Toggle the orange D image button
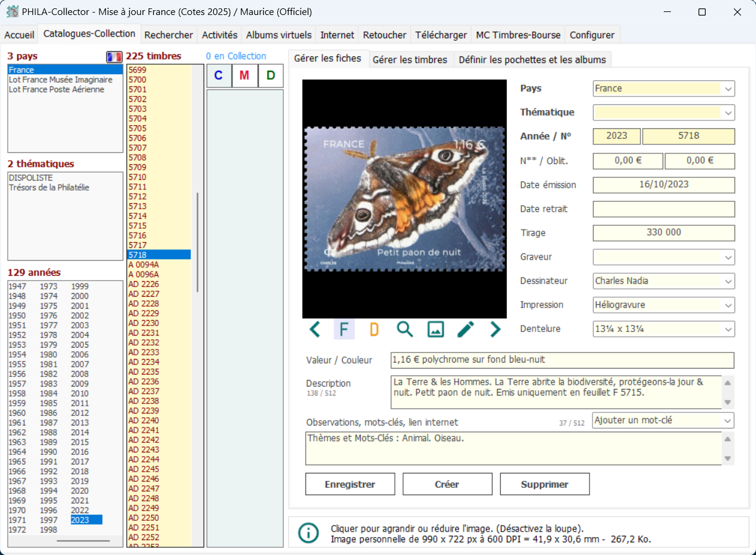Screen dimensions: 756x555 [374, 329]
